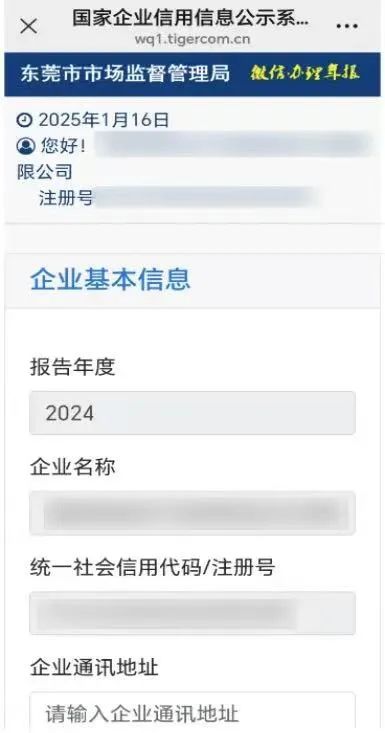The height and width of the screenshot is (733, 385).
Task: Click the wq1.tigercom.cn URL text
Action: (x=192, y=39)
